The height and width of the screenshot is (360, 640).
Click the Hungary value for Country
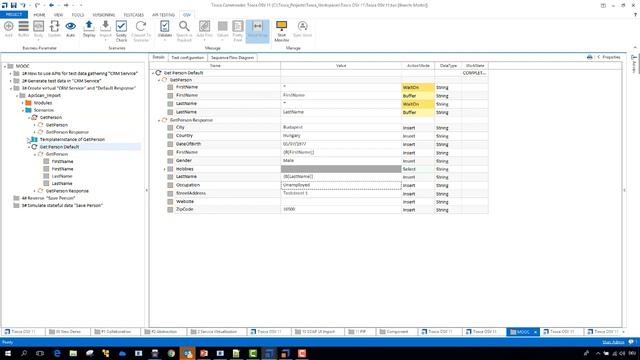341,136
